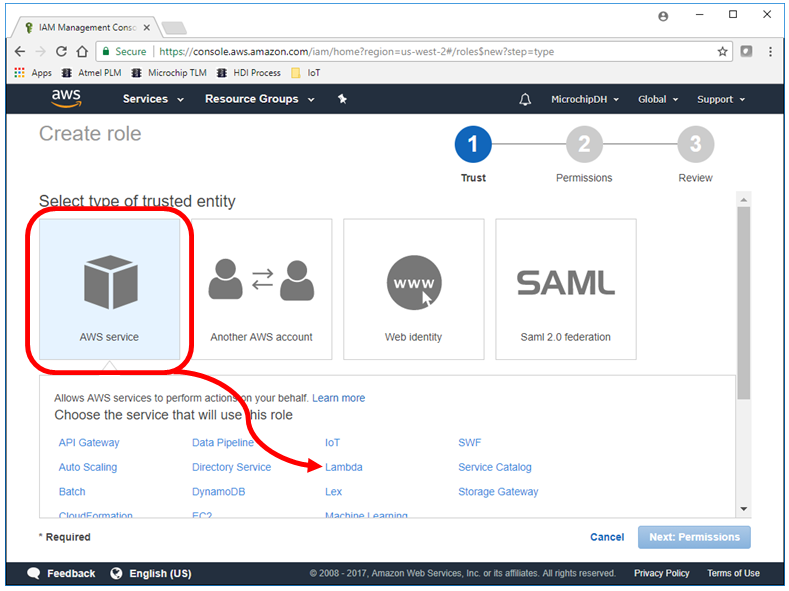Choose the Batch service
The image size is (789, 591).
(x=72, y=491)
